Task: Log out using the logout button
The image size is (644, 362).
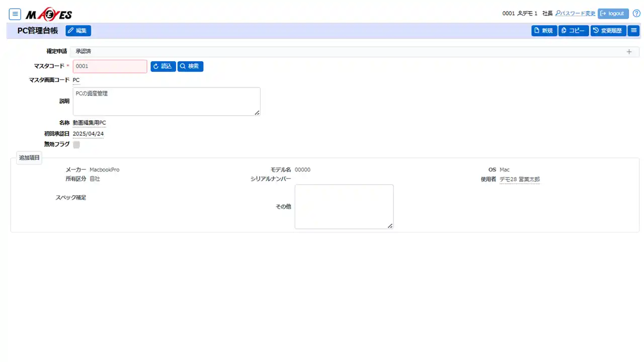Action: click(613, 14)
